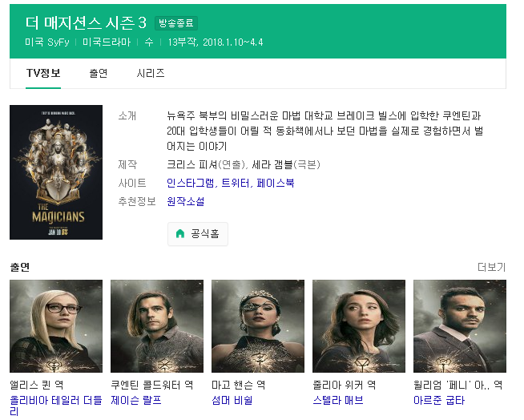Image resolution: width=524 pixels, height=420 pixels.
Task: Click The Magicians poster image
Action: [x=56, y=172]
